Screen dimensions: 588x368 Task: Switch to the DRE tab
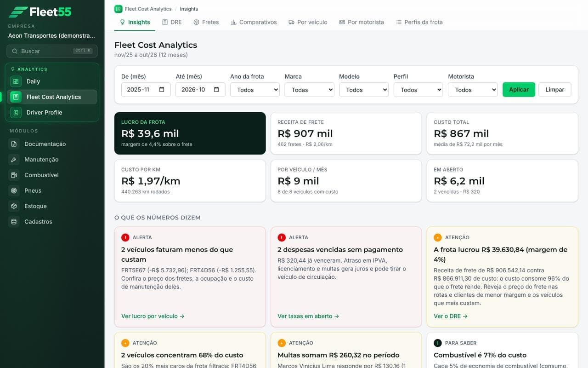pos(172,22)
